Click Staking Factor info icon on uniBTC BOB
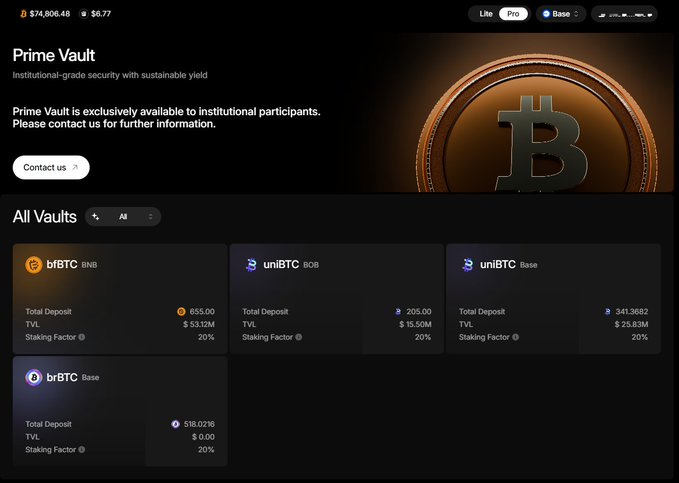 point(298,337)
